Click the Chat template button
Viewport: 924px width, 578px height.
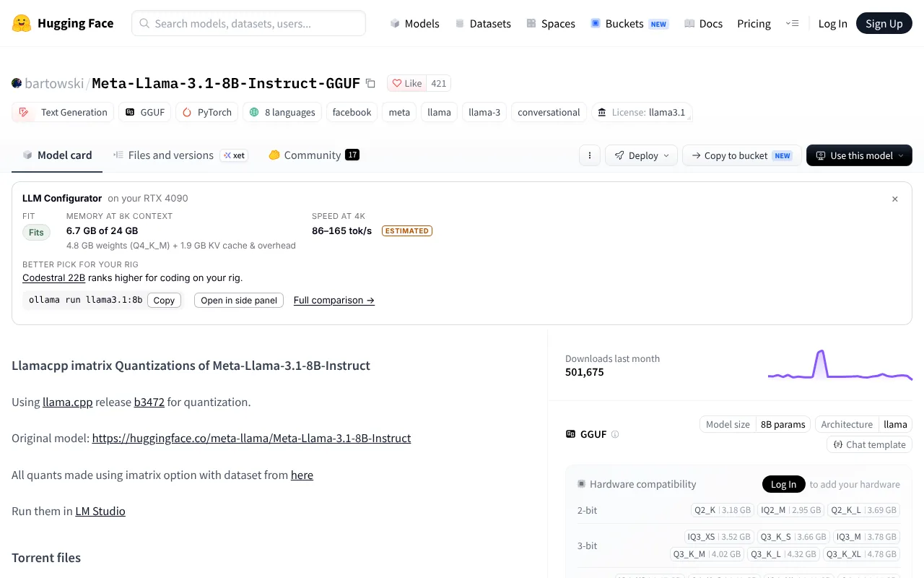869,444
